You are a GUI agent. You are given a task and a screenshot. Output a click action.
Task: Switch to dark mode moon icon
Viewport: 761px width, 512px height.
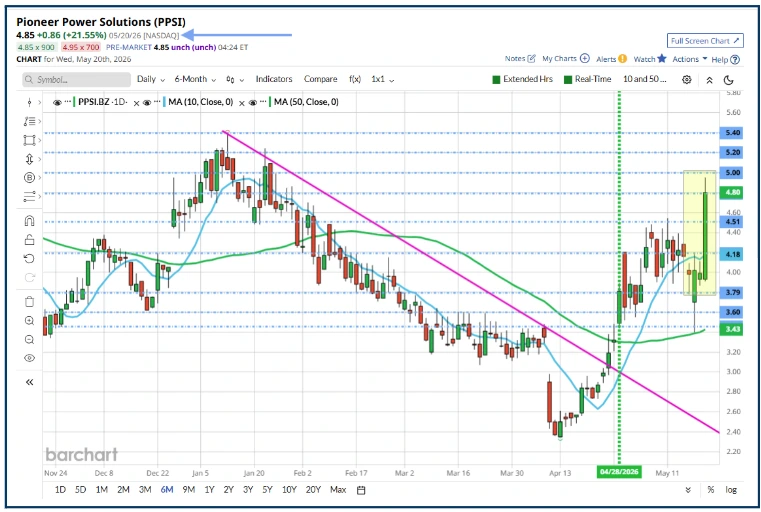coord(728,80)
